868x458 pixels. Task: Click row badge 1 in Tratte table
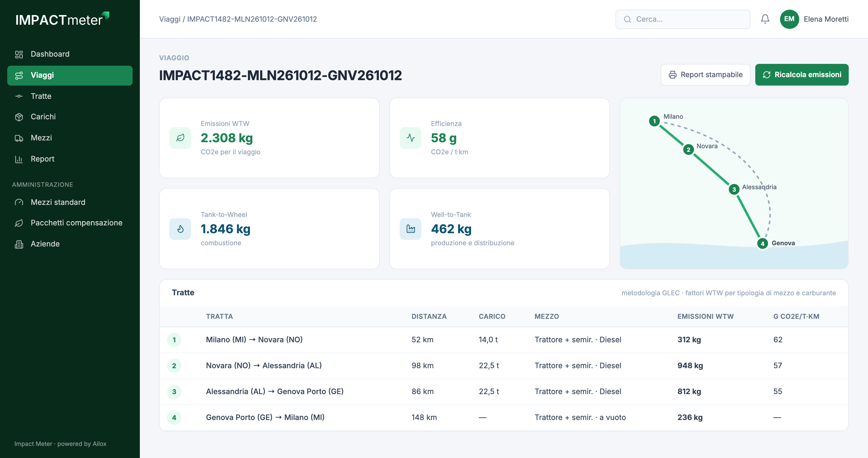point(174,340)
